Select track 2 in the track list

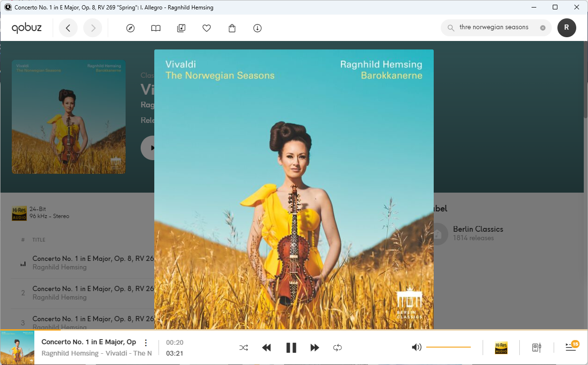pos(83,293)
